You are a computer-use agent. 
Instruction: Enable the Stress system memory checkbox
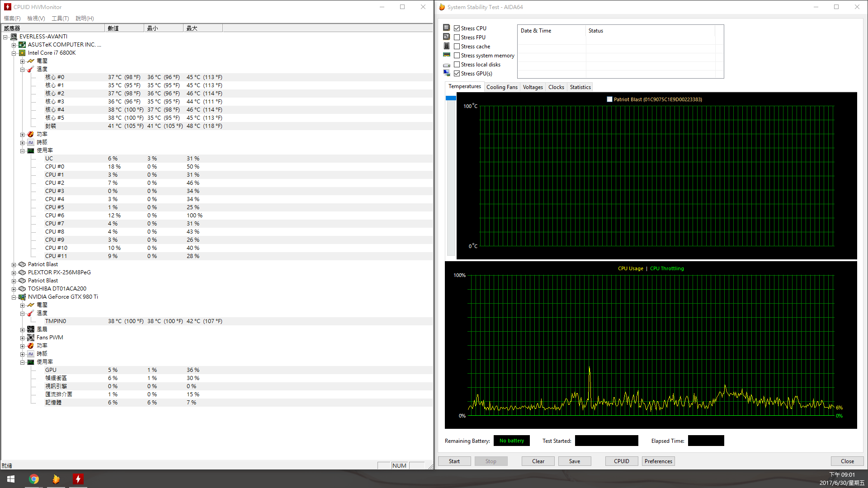tap(457, 55)
